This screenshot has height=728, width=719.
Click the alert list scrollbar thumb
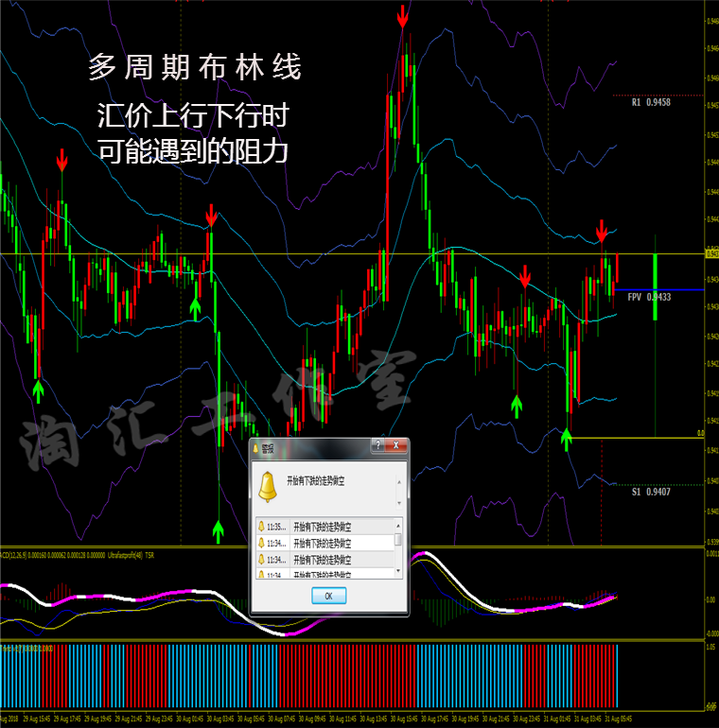(398, 539)
